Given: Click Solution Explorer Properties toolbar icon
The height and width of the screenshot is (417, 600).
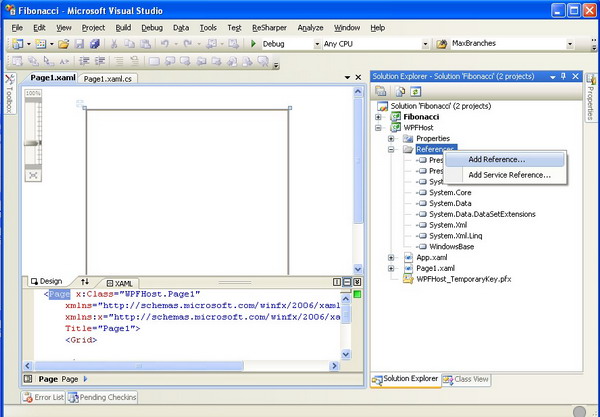Looking at the screenshot, I should point(380,91).
